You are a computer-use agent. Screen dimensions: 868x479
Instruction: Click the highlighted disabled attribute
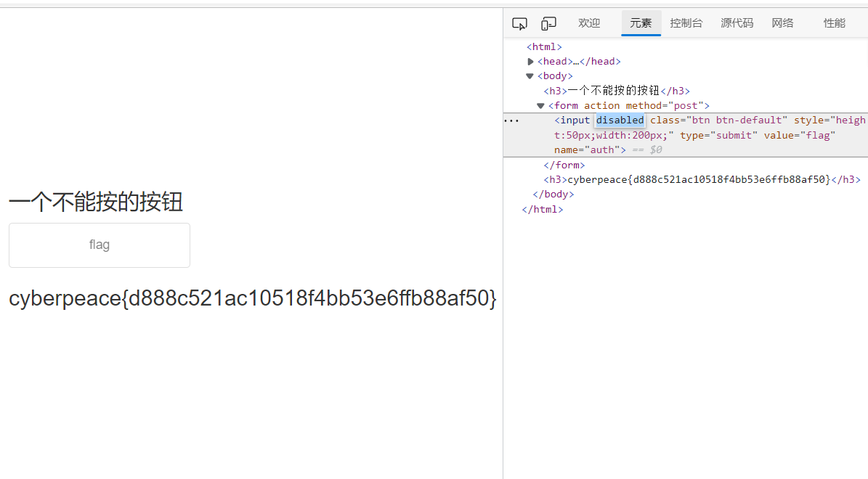(x=620, y=120)
